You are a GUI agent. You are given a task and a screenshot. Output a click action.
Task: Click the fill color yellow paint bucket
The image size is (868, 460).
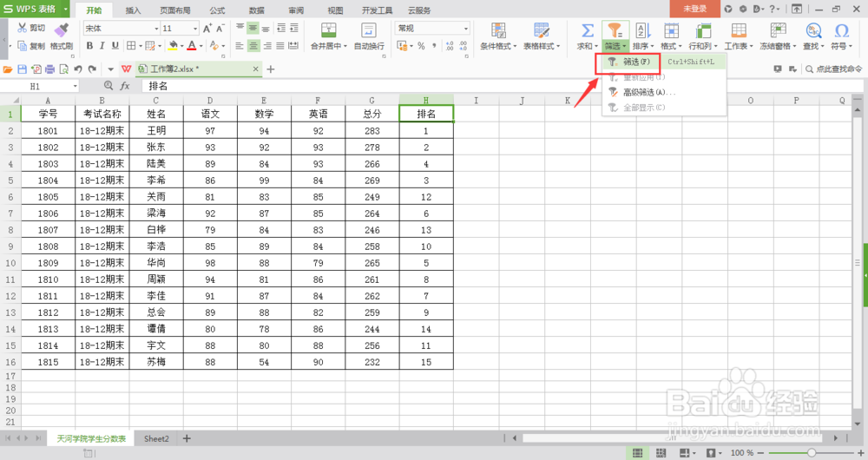[x=174, y=46]
